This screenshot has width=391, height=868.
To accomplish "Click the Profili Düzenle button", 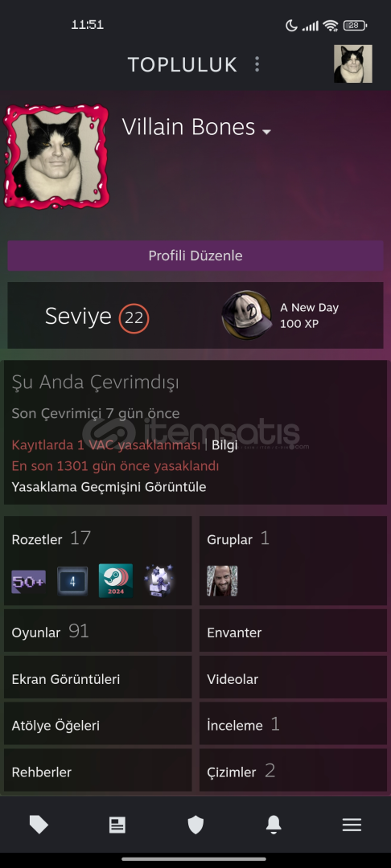I will 195,256.
